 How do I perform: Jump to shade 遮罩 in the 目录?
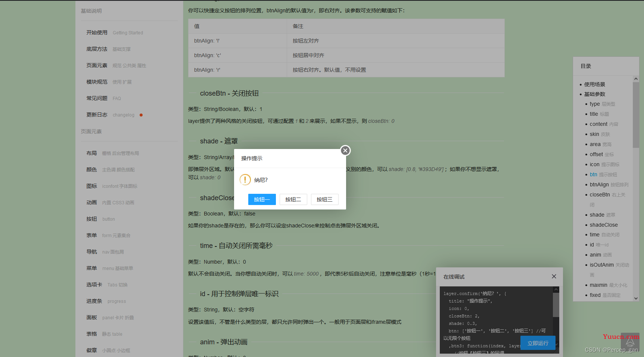tap(603, 215)
